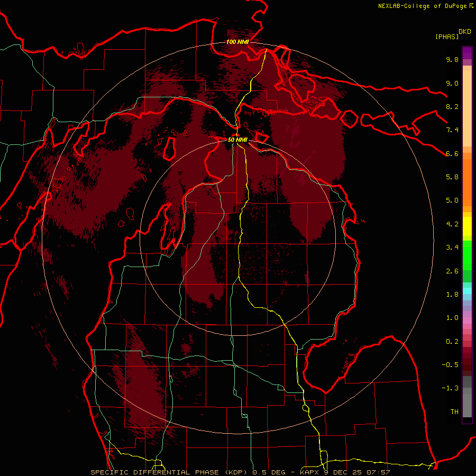Click the 1.0 scale value
The width and height of the screenshot is (476, 476).
452,318
